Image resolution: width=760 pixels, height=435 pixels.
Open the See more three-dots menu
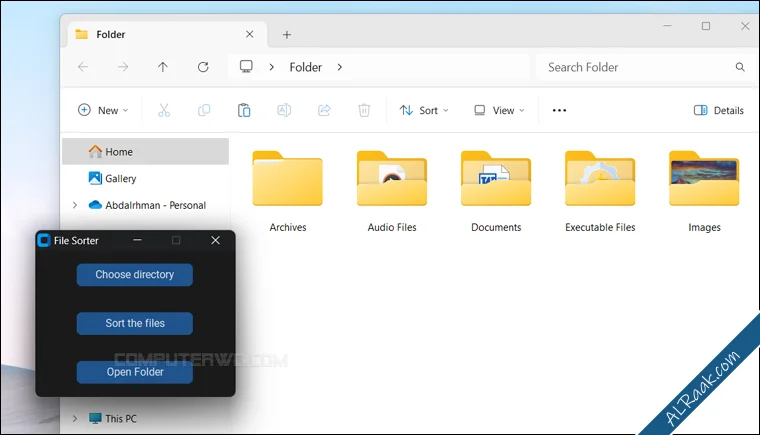pyautogui.click(x=559, y=110)
